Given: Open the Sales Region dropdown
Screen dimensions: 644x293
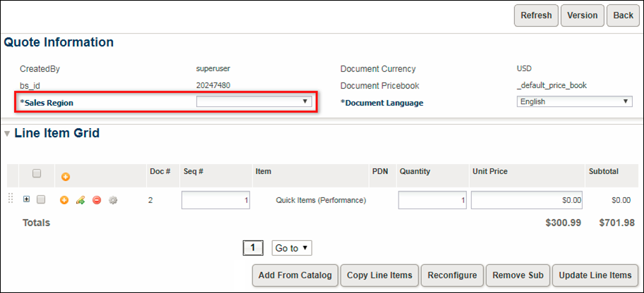Looking at the screenshot, I should 254,101.
